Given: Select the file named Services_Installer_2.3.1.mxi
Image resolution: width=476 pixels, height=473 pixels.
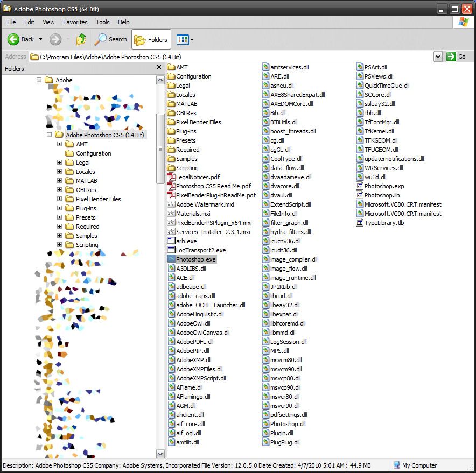Looking at the screenshot, I should [213, 232].
